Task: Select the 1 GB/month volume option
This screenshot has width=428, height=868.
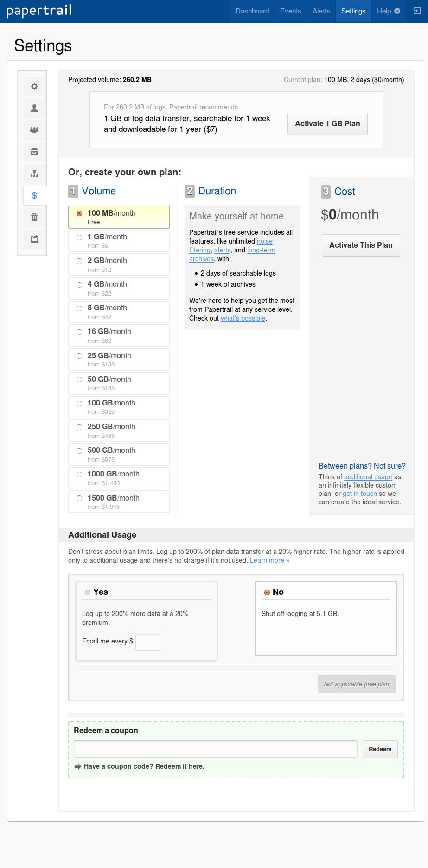Action: click(x=79, y=238)
